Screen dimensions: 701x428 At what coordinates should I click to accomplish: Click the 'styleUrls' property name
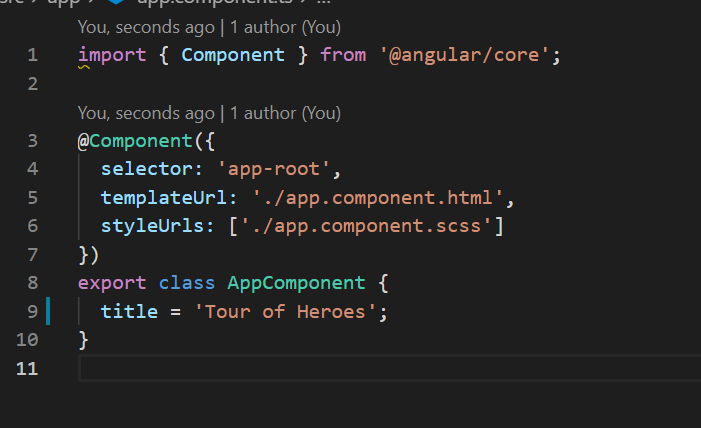click(x=152, y=226)
